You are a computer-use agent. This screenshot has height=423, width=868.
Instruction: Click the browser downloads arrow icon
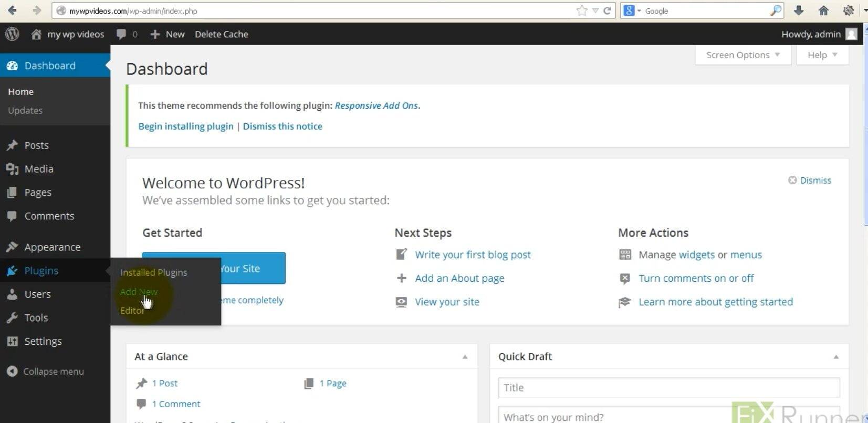pyautogui.click(x=798, y=10)
